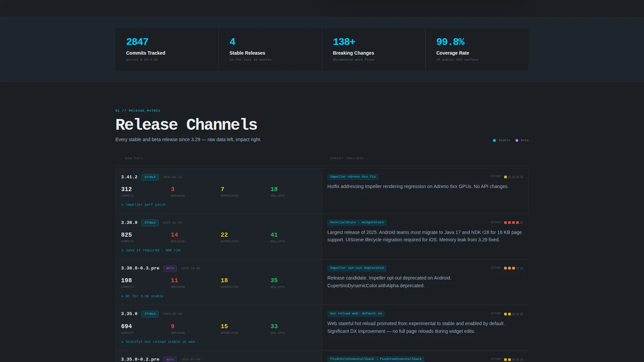Select version label 3.35.0
This screenshot has height=362, width=644.
pyautogui.click(x=129, y=314)
